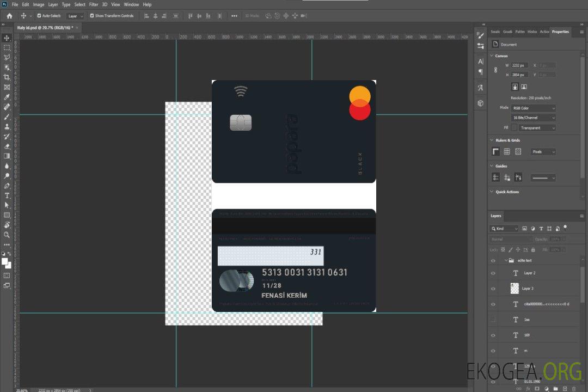Viewport: 588px width, 392px height.
Task: Select the Horizontal Type tool
Action: click(x=7, y=195)
